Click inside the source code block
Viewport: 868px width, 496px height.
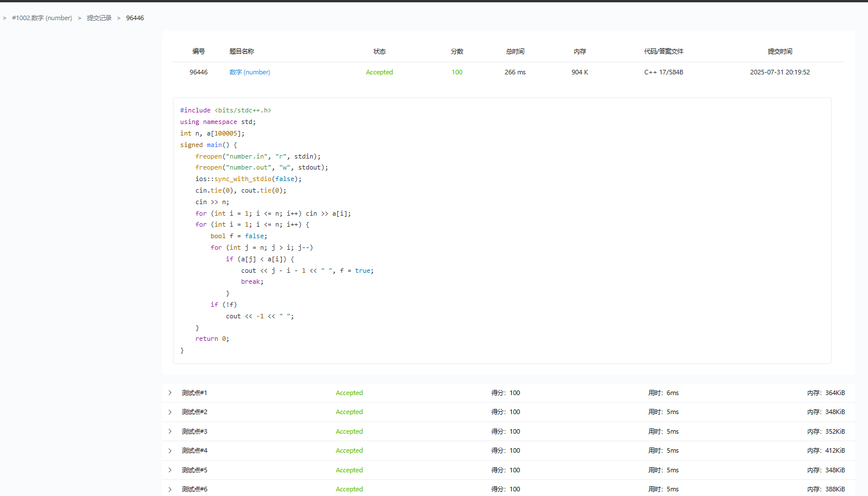[501, 231]
